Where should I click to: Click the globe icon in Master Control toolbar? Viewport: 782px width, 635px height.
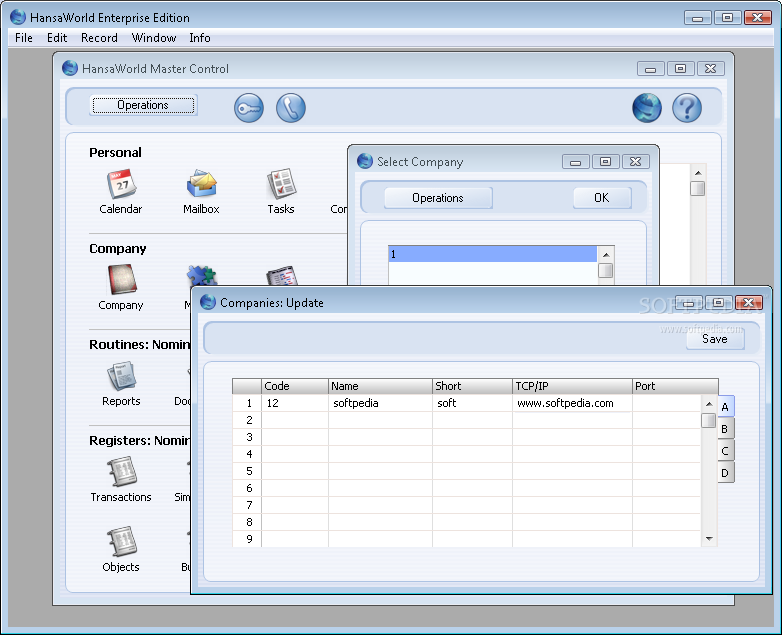(x=647, y=108)
